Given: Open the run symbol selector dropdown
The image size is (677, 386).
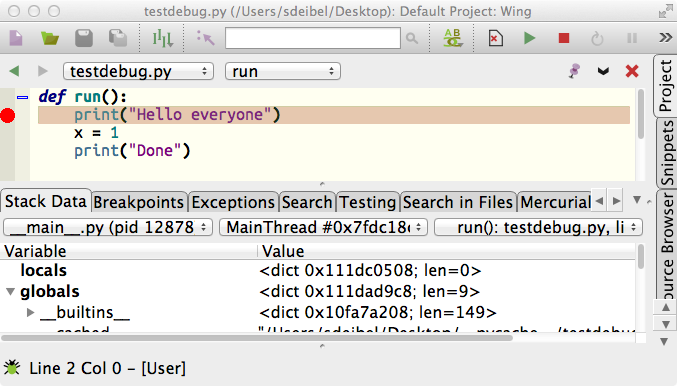Looking at the screenshot, I should point(283,71).
